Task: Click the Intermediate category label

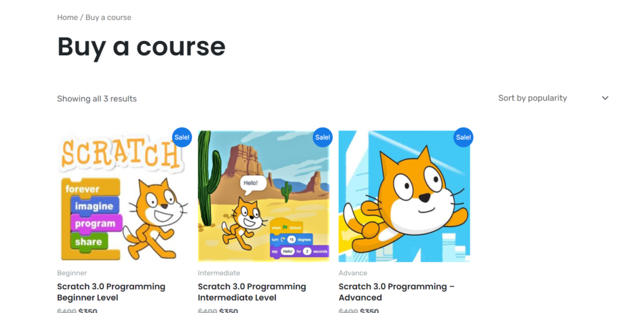Action: 219,273
